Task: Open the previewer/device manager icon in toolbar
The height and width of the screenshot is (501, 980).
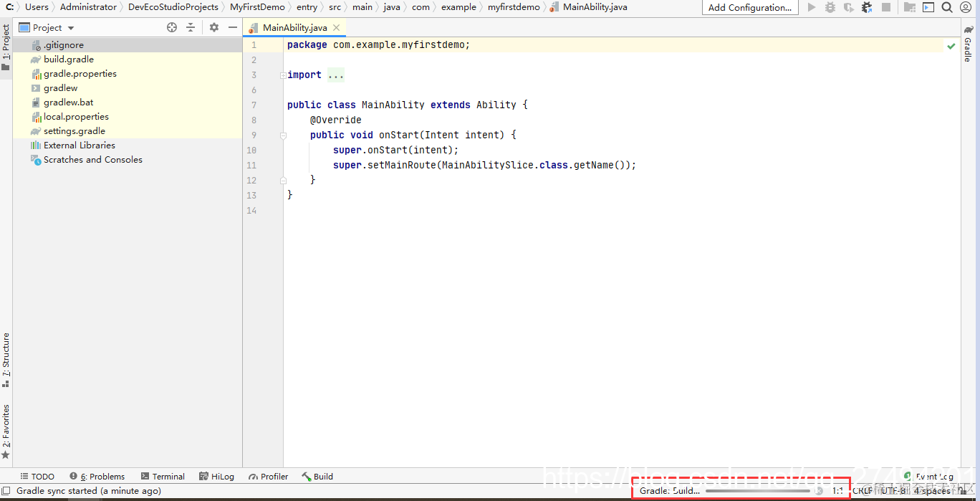Action: coord(928,7)
